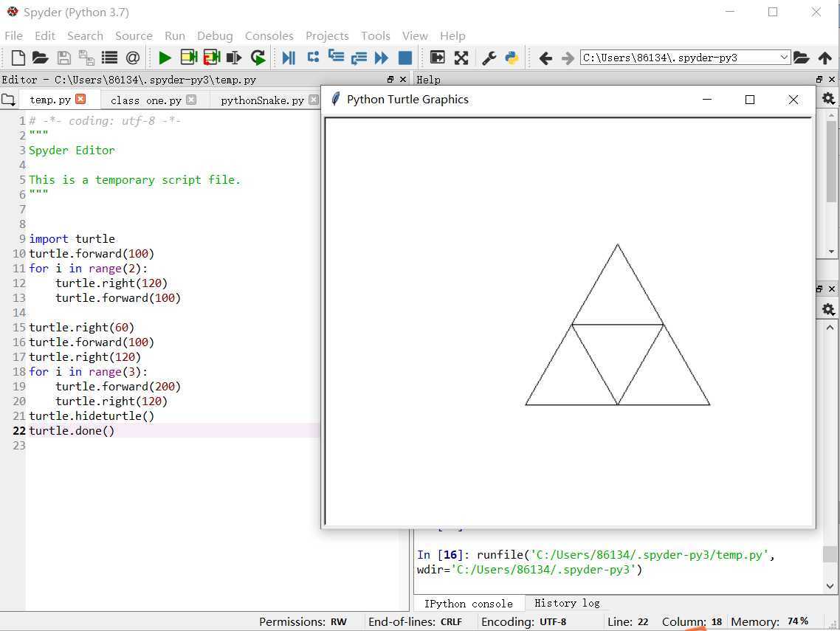Screen dimensions: 840x631
Task: Maximize the current pane using the arrows icon
Action: (x=461, y=58)
